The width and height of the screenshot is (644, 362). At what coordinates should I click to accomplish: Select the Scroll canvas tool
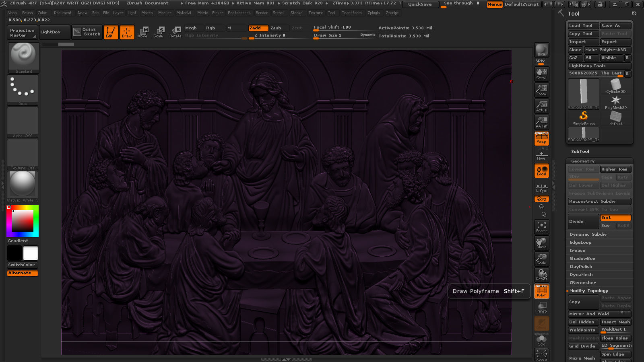tap(541, 74)
